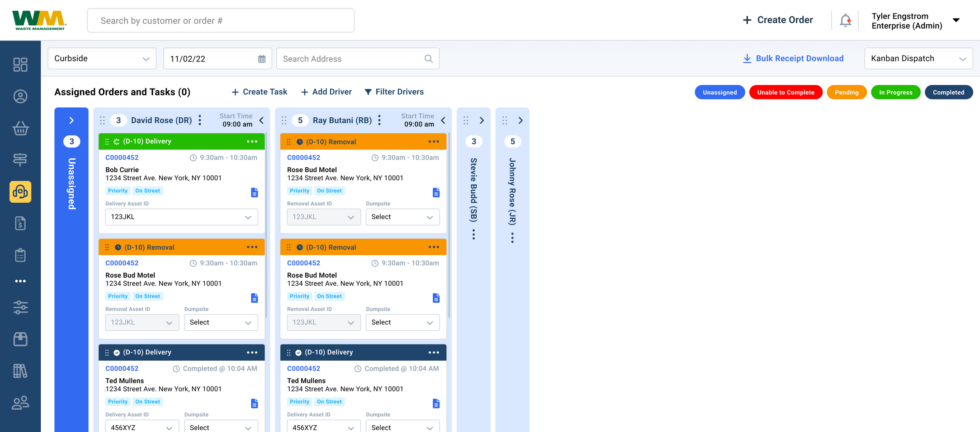Click the invoice dollar sidebar icon

20,223
